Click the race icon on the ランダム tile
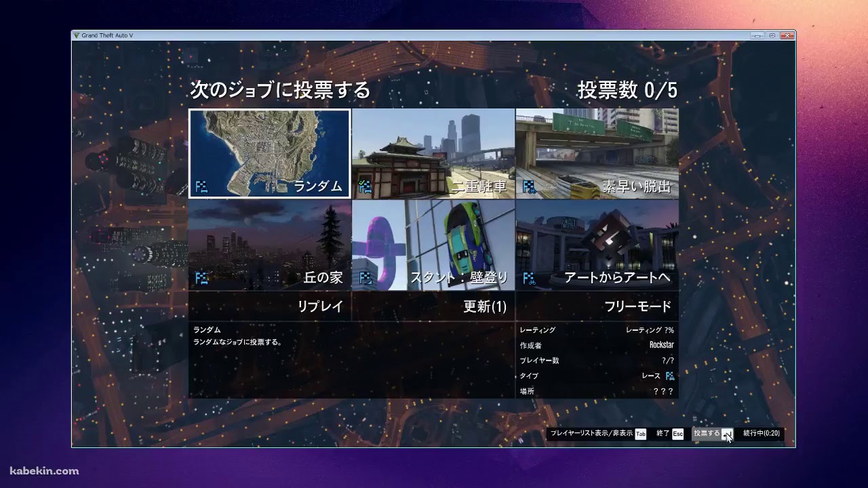This screenshot has width=868, height=488. [201, 186]
